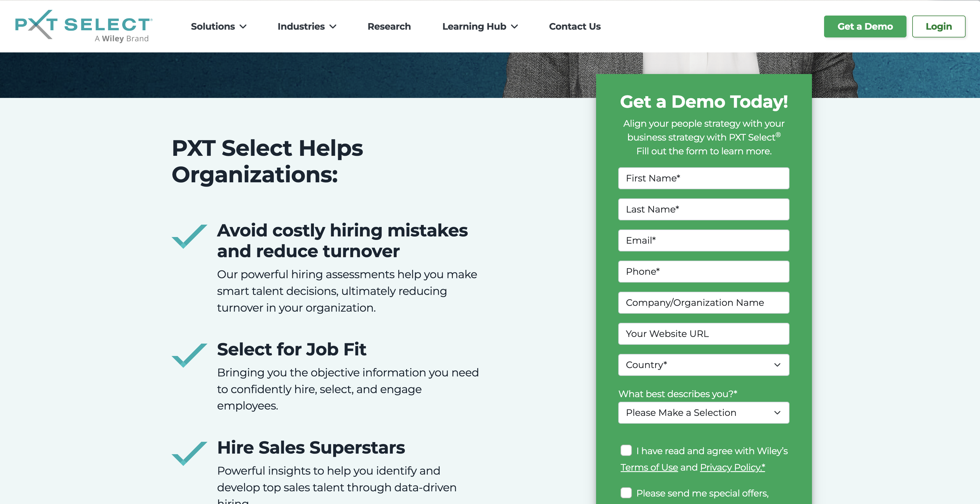Click the Login button
Image resolution: width=980 pixels, height=504 pixels.
(x=938, y=26)
